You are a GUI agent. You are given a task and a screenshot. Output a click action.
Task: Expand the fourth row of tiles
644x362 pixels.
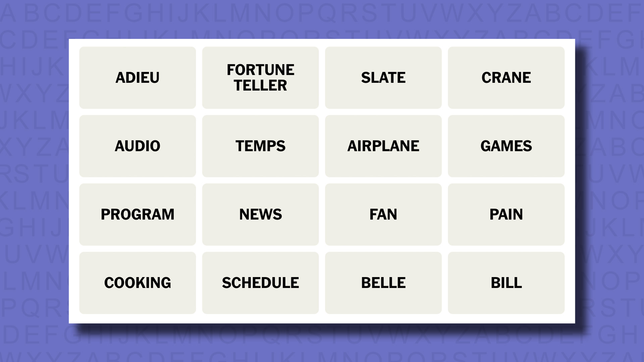pos(322,282)
